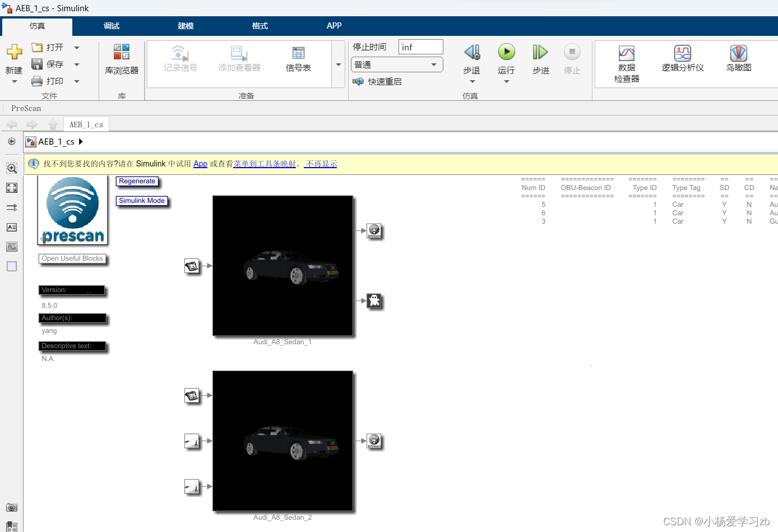Screen dimensions: 778x532
Task: Expand the 准备 gallery dropdown arrow
Action: 339,64
